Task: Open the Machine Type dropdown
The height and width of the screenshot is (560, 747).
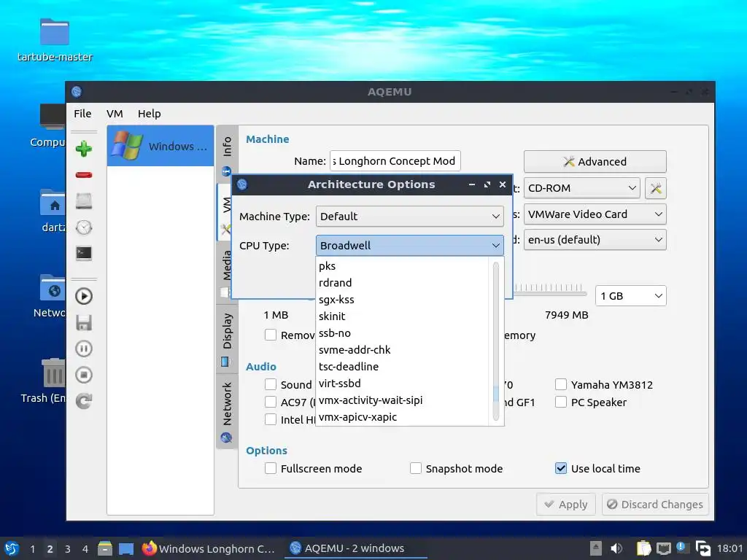Action: click(x=410, y=216)
